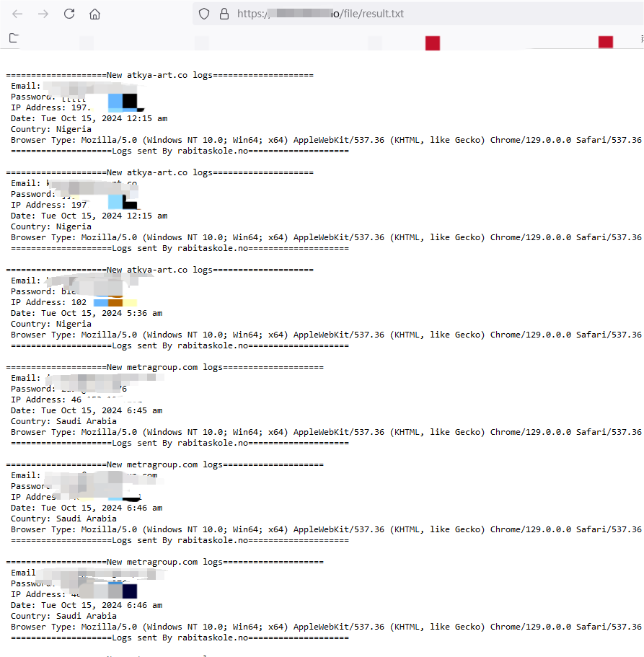Click 'Logs sent By rabitaskole.no' at the bottom
644x657 pixels.
(x=180, y=638)
